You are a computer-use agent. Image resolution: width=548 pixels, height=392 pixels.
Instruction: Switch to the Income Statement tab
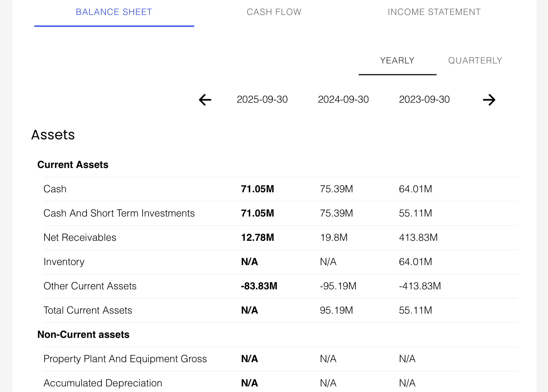tap(434, 12)
